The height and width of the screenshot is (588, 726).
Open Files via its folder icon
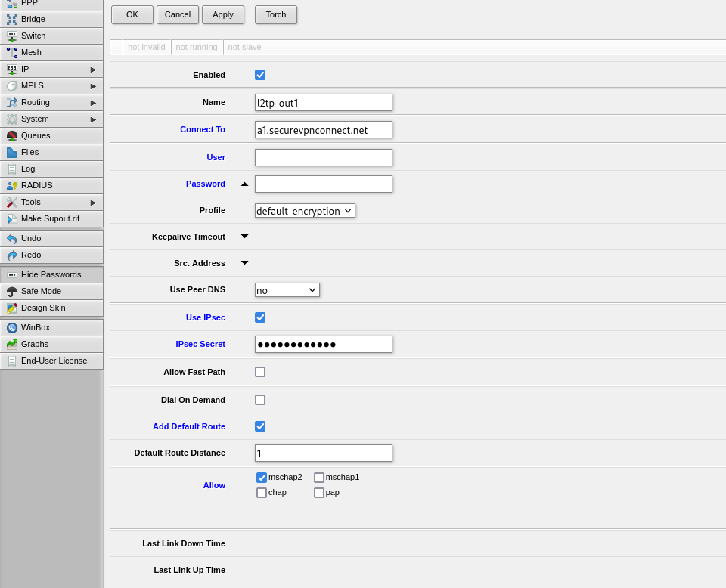(12, 153)
